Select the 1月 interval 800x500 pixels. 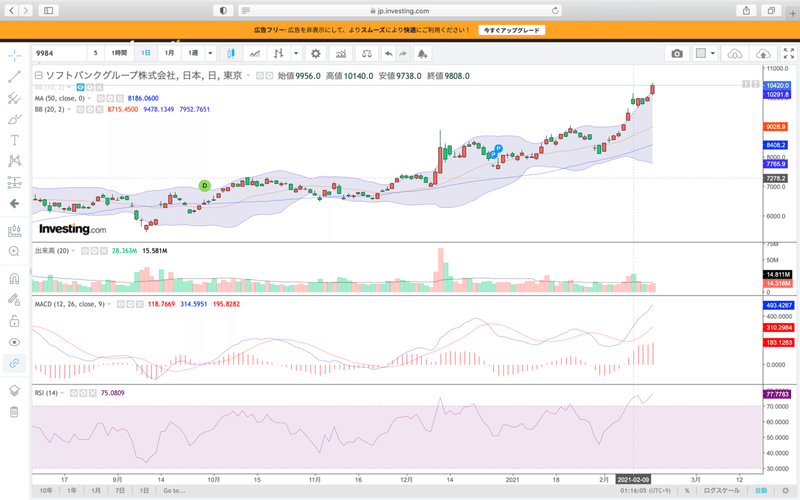169,53
